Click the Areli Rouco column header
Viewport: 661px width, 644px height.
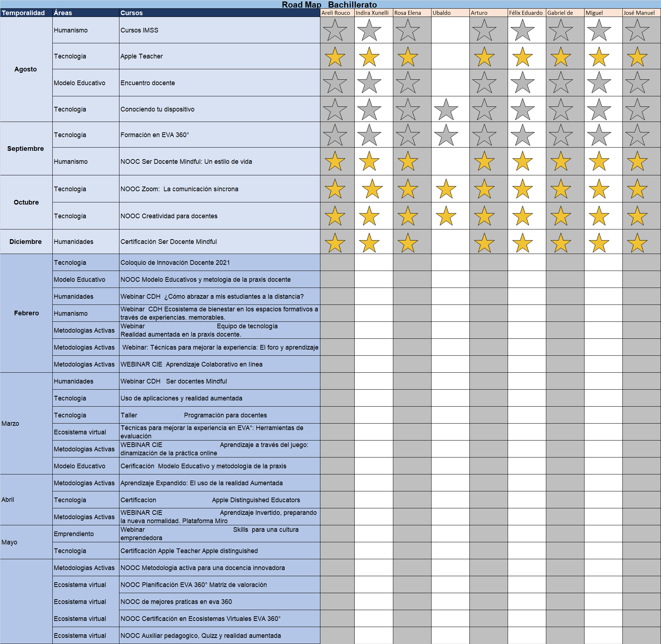pyautogui.click(x=337, y=13)
